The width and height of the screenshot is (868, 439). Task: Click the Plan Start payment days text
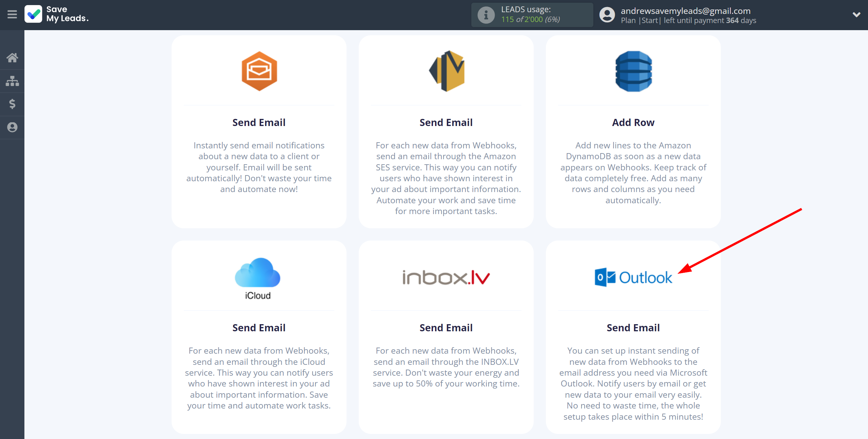pyautogui.click(x=688, y=20)
